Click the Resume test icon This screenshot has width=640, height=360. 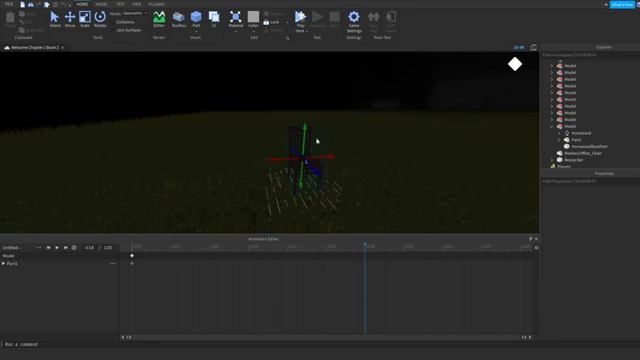click(x=318, y=19)
